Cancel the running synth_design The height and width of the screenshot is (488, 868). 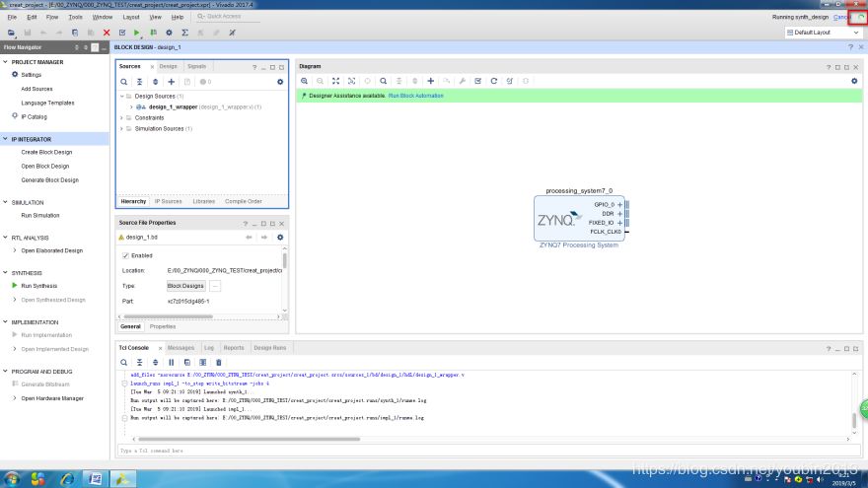(x=840, y=17)
